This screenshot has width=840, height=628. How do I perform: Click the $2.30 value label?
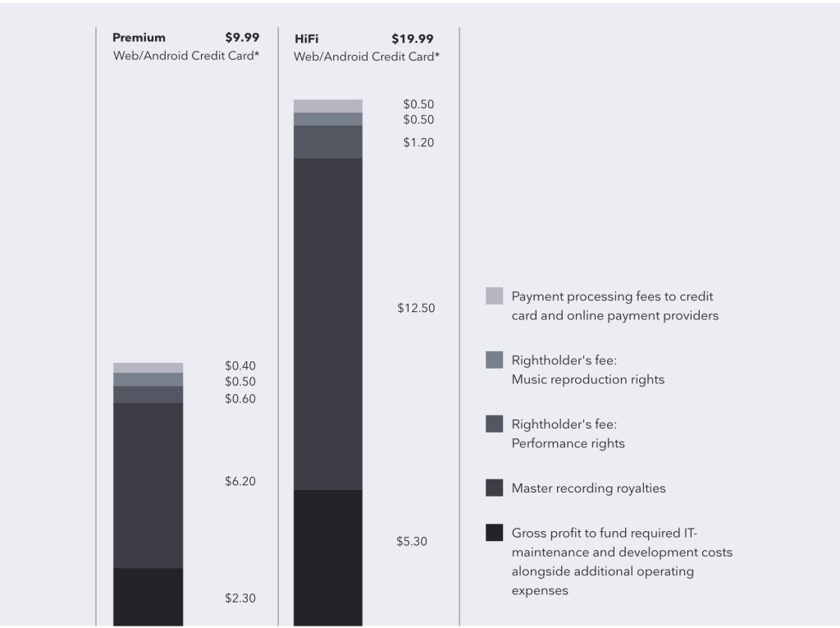pyautogui.click(x=240, y=598)
